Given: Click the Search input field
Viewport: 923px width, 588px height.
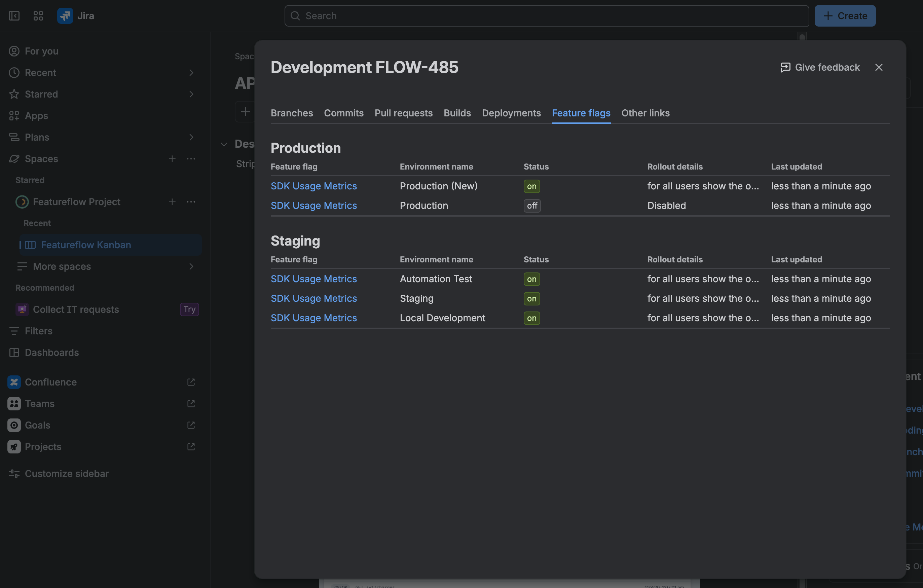Looking at the screenshot, I should [x=547, y=16].
